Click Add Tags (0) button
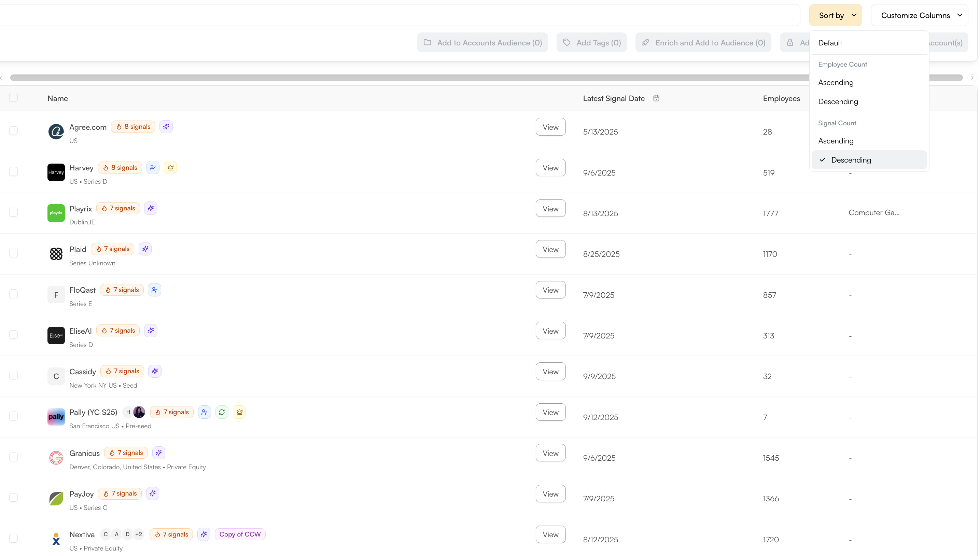The height and width of the screenshot is (556, 980). (592, 43)
